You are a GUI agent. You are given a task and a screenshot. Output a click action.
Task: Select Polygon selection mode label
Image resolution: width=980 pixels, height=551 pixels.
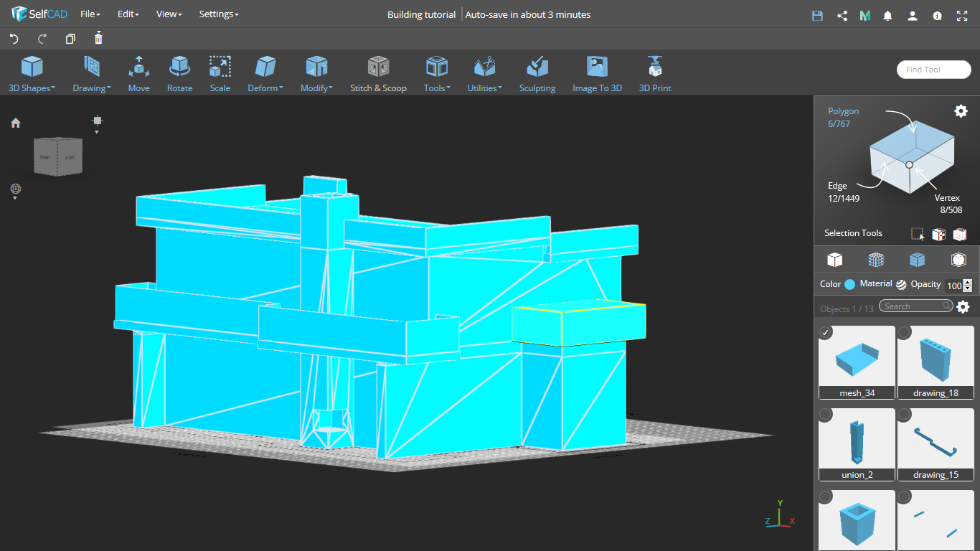(x=843, y=111)
